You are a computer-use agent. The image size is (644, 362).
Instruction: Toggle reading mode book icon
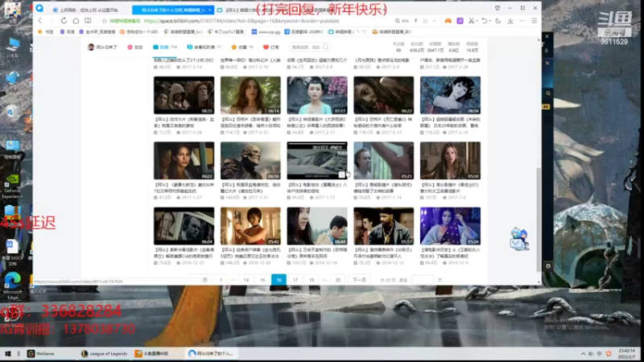coord(88,21)
